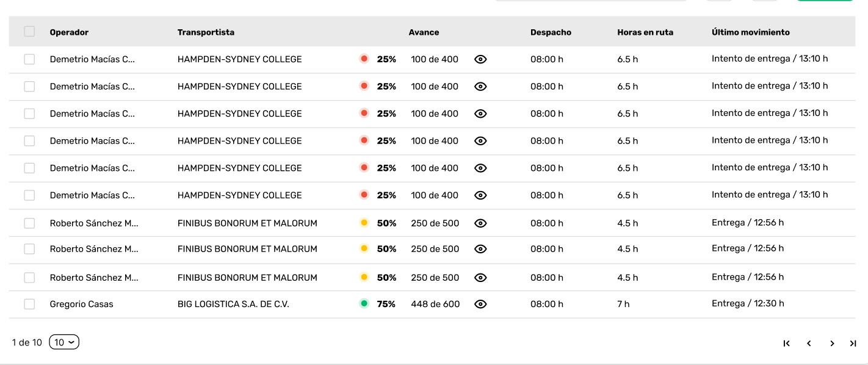
Task: Sort by the Transportista column header
Action: pyautogui.click(x=206, y=32)
